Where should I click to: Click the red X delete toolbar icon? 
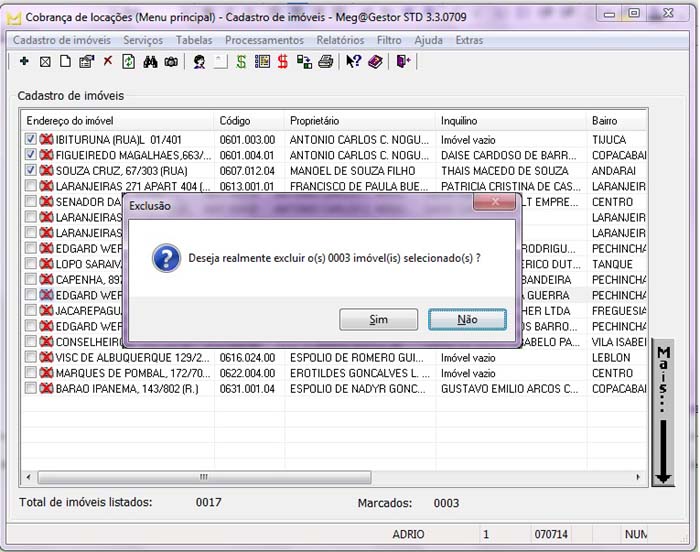[108, 62]
